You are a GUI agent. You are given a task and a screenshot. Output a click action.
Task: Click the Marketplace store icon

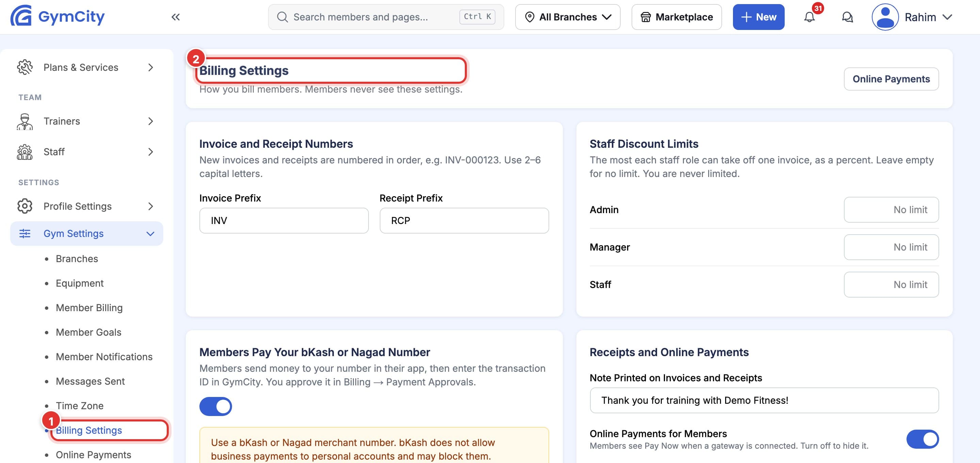point(646,17)
